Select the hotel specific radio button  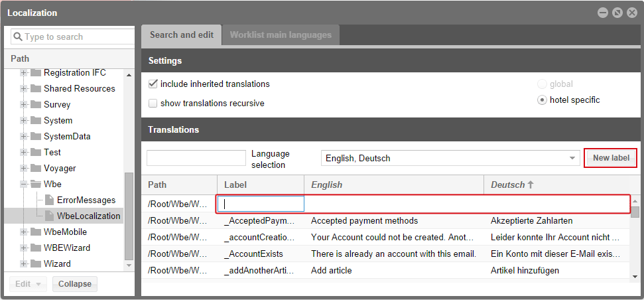[542, 100]
